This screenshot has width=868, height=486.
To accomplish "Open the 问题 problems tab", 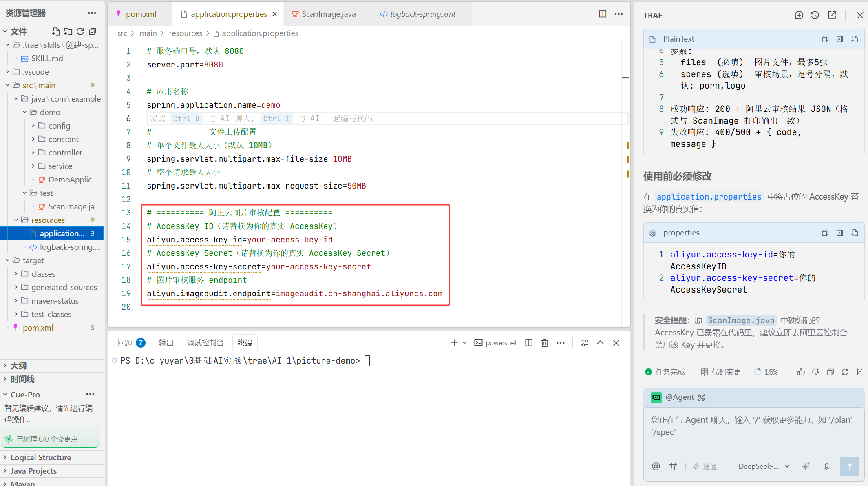I will (130, 343).
